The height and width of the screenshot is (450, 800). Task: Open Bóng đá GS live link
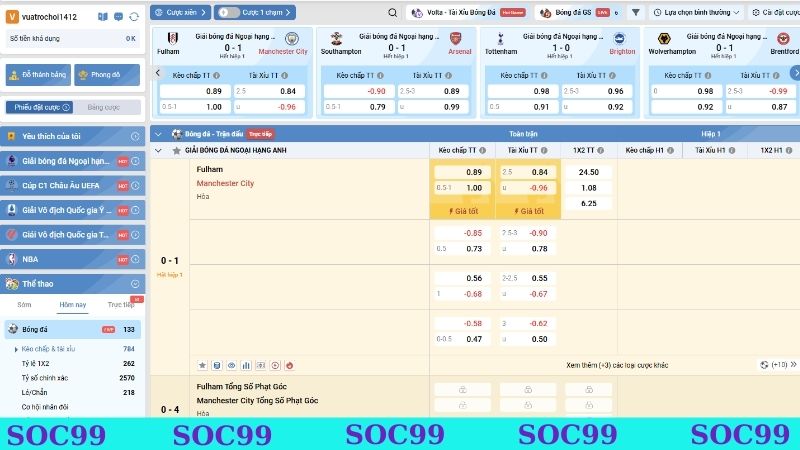click(x=580, y=12)
